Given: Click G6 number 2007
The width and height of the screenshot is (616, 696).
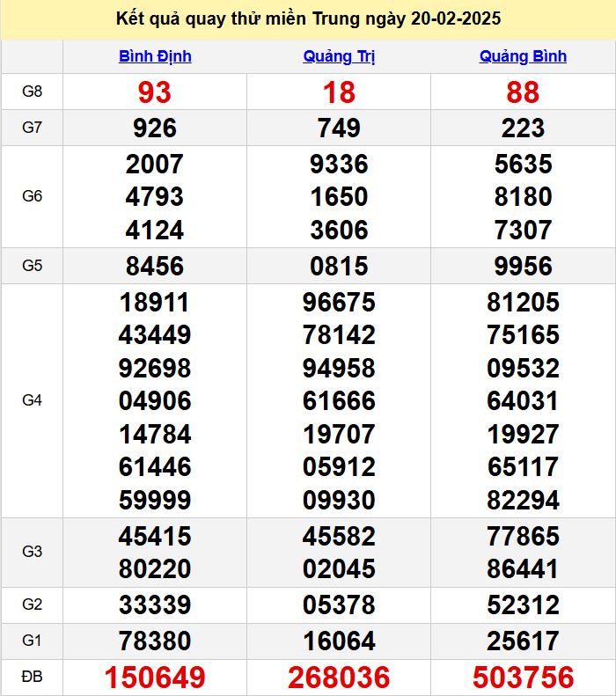Looking at the screenshot, I should pyautogui.click(x=155, y=165).
